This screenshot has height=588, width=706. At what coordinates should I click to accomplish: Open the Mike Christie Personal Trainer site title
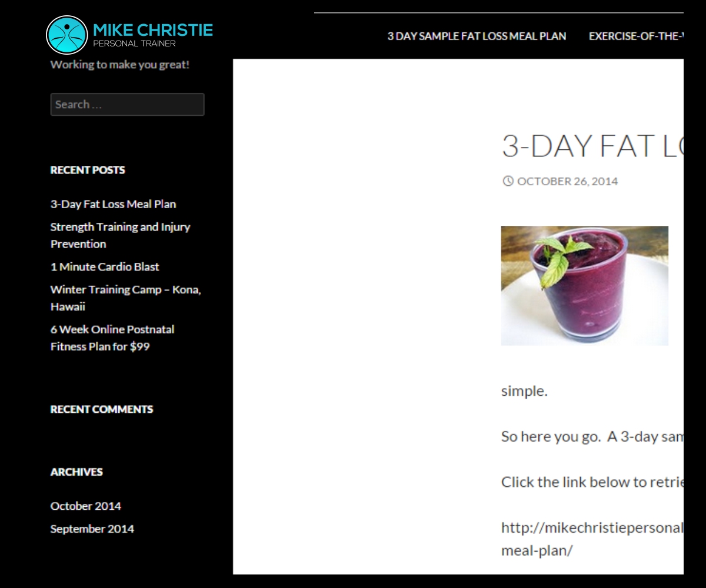pos(153,35)
